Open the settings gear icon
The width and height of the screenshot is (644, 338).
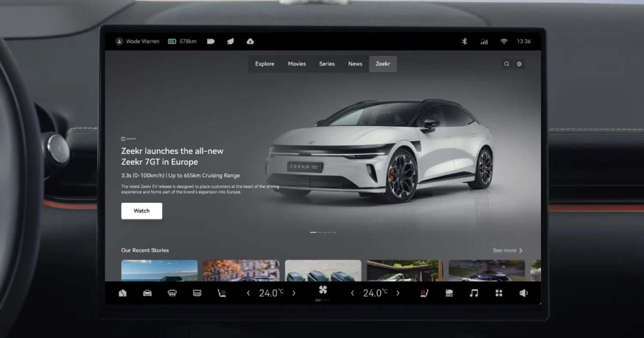tap(519, 64)
